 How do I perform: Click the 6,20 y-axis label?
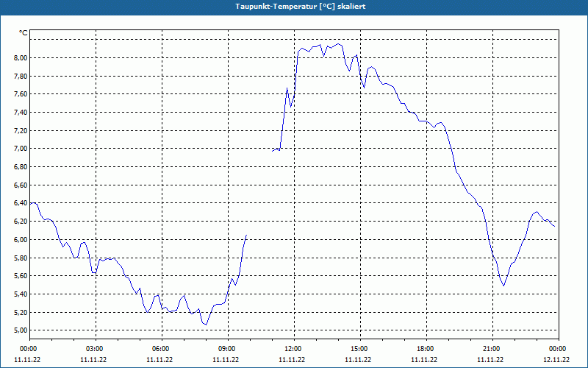click(x=21, y=222)
